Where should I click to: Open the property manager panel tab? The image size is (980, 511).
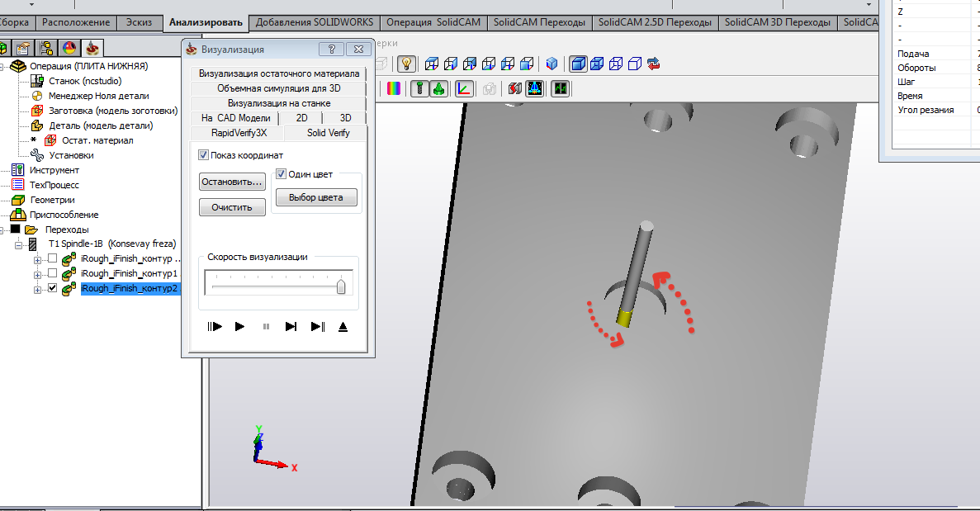click(x=23, y=48)
